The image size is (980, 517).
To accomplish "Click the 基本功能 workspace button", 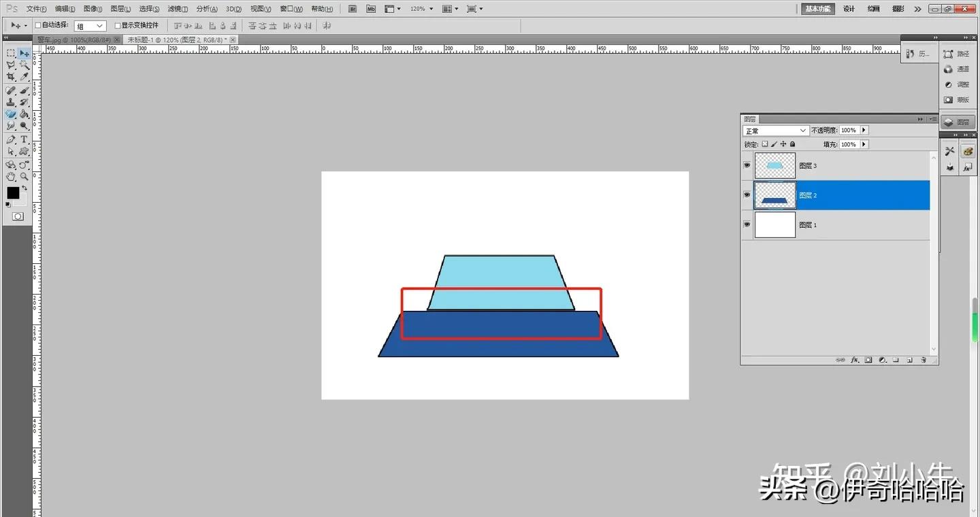I will (x=817, y=9).
